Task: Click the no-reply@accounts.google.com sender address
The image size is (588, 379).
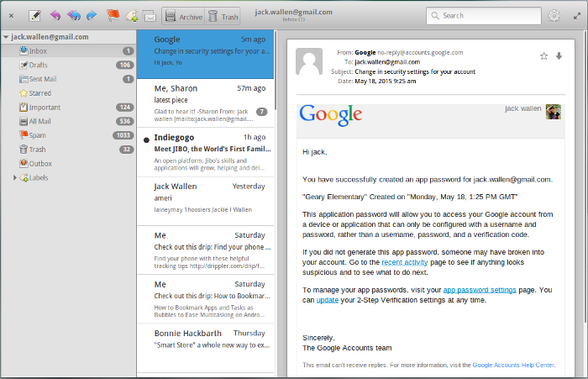Action: [x=420, y=53]
